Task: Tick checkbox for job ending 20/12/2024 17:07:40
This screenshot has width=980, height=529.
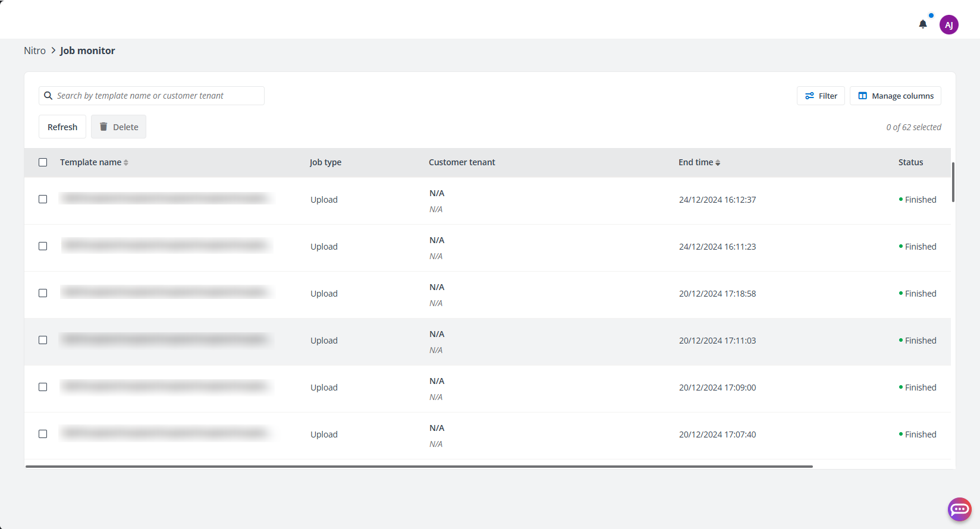Action: coord(43,434)
